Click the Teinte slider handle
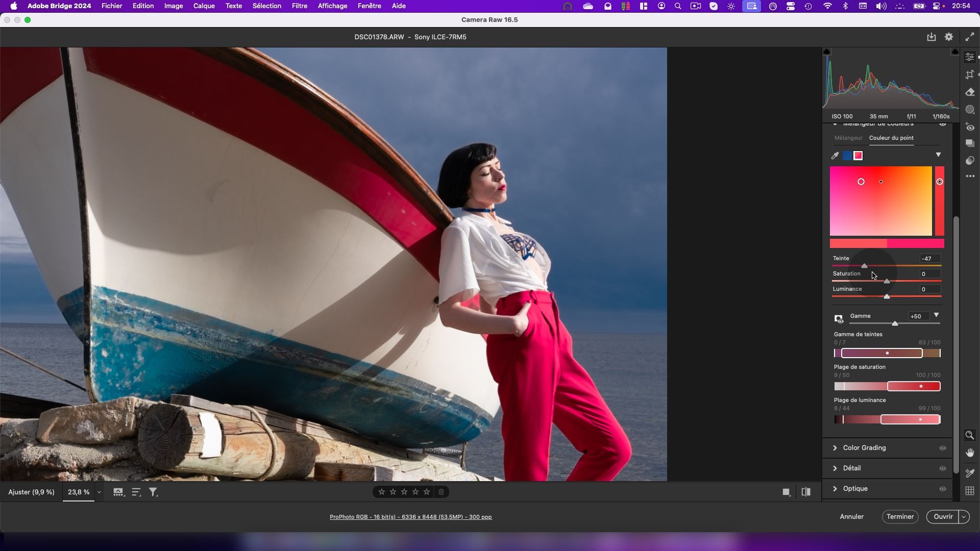The image size is (980, 551). click(x=864, y=266)
